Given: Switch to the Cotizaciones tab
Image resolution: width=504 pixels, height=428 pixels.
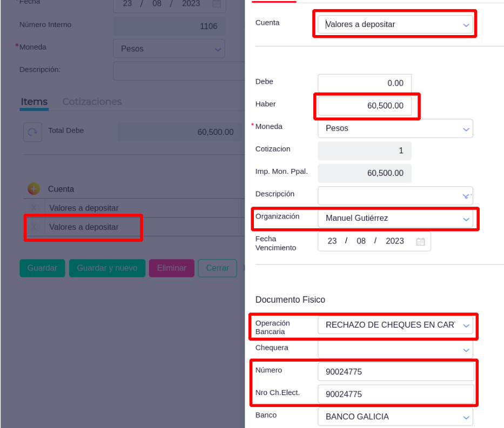Looking at the screenshot, I should (92, 102).
